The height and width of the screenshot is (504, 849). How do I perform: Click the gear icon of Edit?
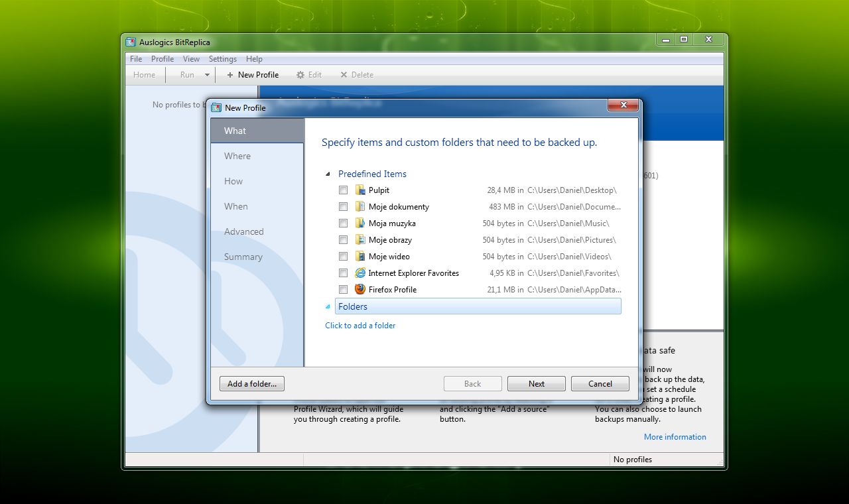300,75
